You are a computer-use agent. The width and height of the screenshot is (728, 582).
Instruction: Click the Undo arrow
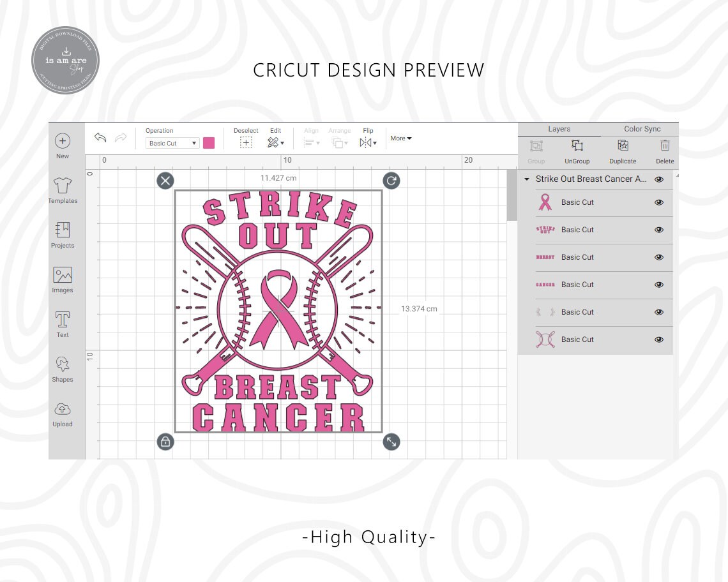pyautogui.click(x=100, y=137)
